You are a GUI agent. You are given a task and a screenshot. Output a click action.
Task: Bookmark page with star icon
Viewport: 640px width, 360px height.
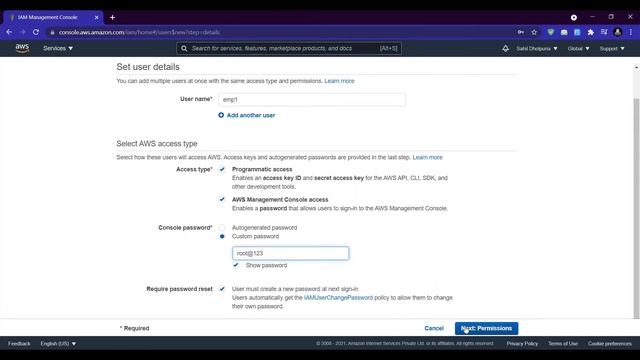(534, 32)
